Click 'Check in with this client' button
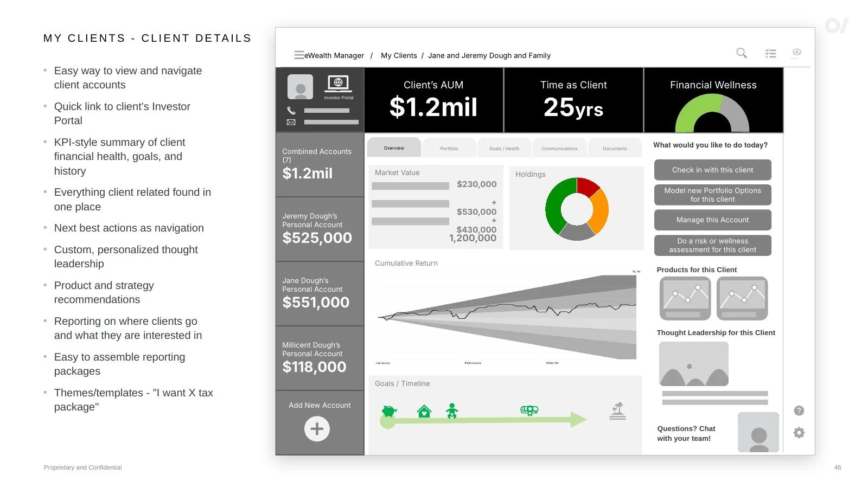 pos(712,170)
